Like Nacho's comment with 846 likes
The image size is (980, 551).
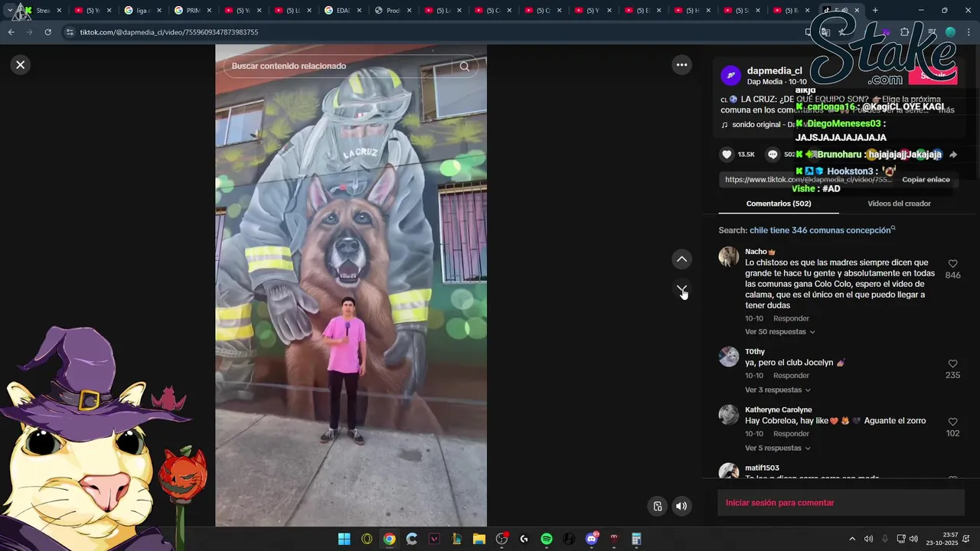click(952, 264)
